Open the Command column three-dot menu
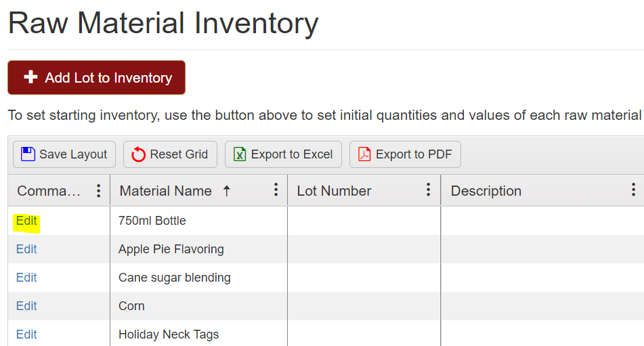The image size is (644, 346). [x=99, y=191]
